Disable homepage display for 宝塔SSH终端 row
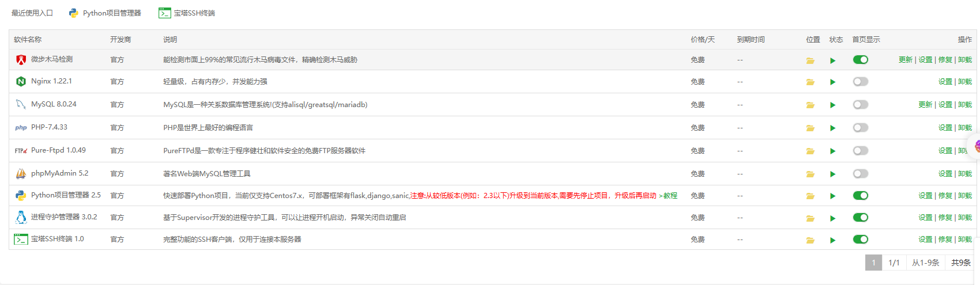 pyautogui.click(x=861, y=239)
